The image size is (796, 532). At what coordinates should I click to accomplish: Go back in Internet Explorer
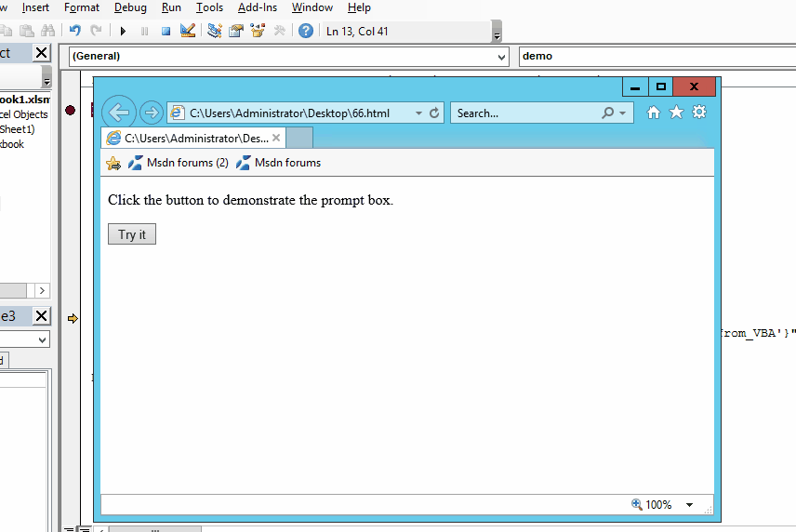[119, 113]
